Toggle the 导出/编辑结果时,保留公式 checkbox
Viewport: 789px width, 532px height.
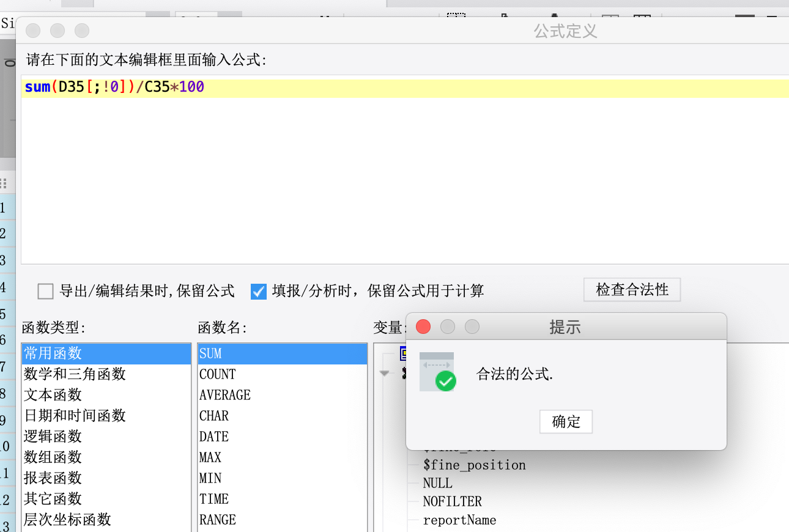coord(46,291)
